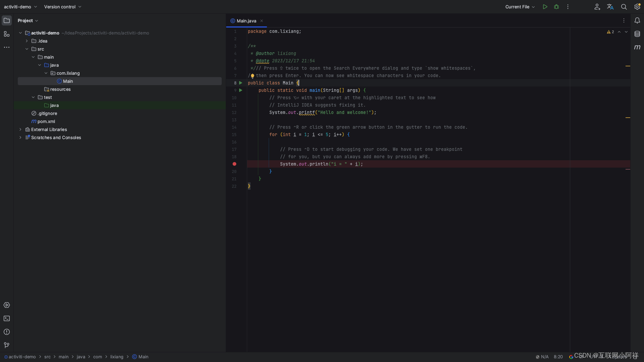Expand the .idea folder

pos(27,41)
